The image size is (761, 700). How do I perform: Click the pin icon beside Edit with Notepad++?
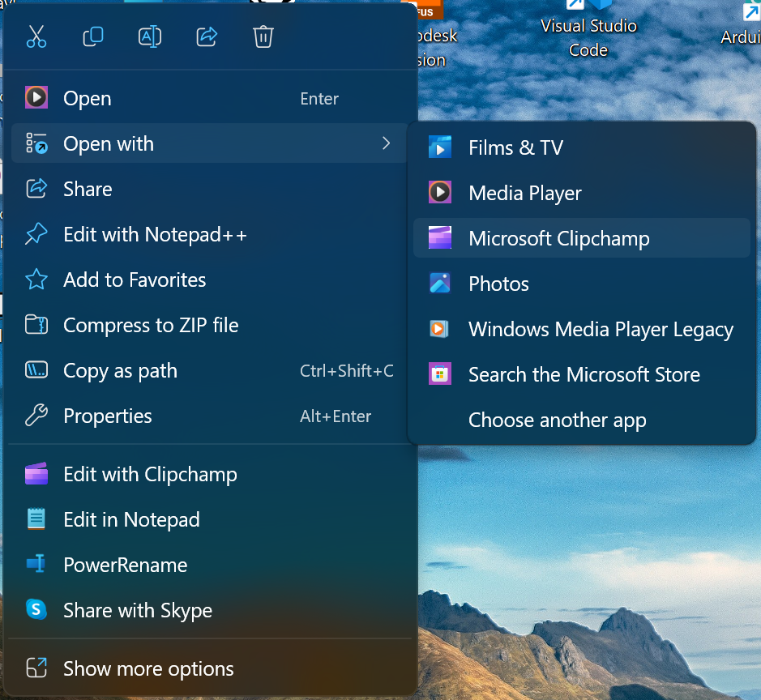pos(36,234)
